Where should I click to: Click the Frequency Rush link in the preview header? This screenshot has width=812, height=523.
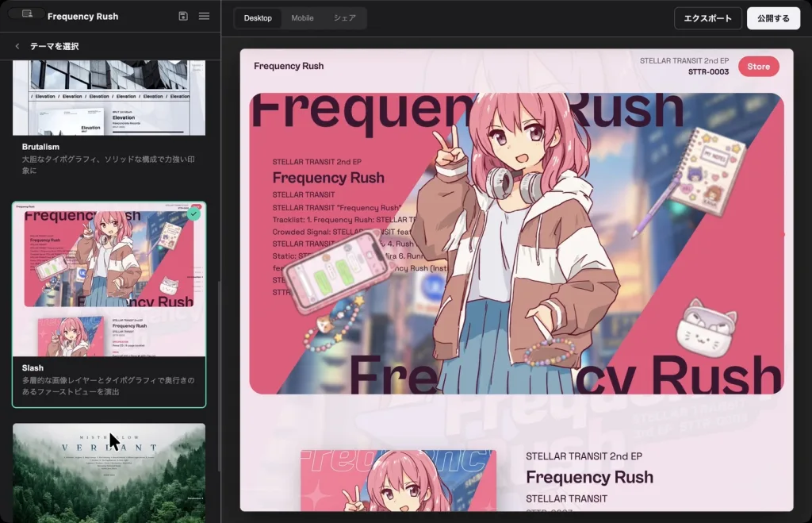289,66
